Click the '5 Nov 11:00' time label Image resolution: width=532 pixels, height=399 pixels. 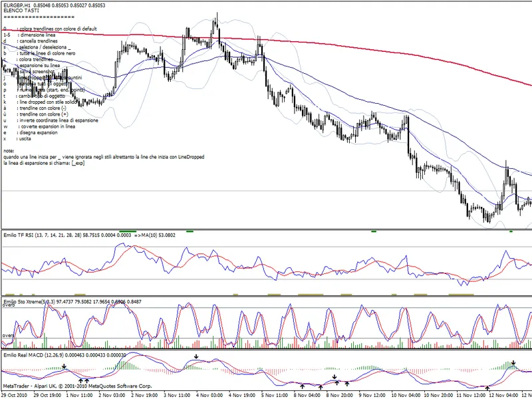275,395
